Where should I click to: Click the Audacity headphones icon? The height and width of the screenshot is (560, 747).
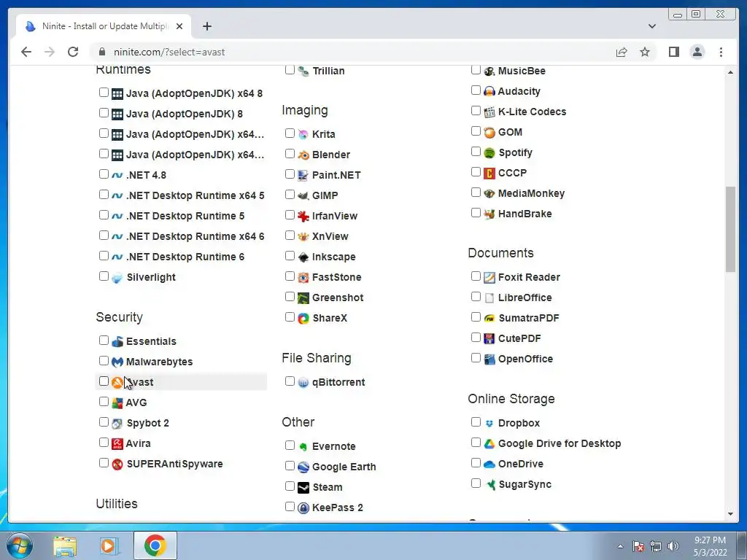pos(489,91)
